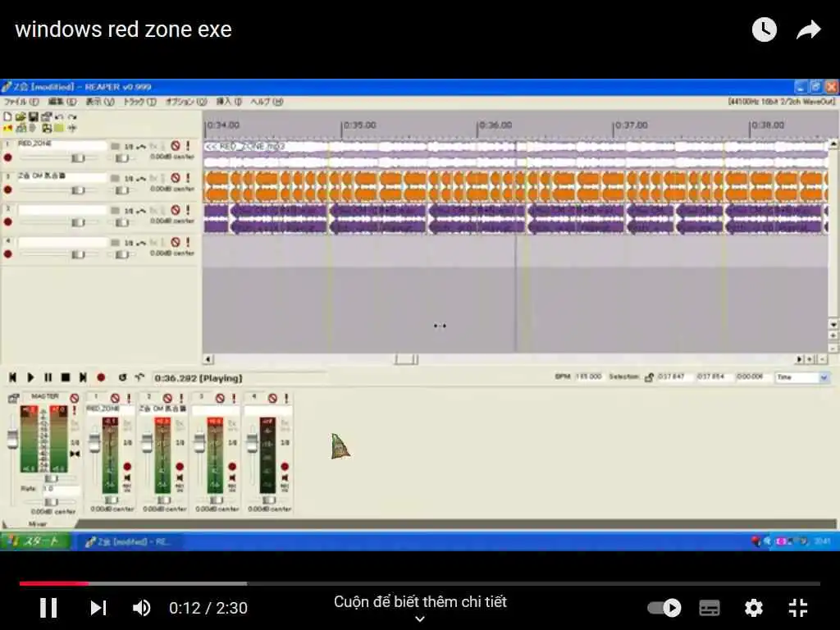Open the 編集 (E) menu
Viewport: 840px width, 630px height.
[x=62, y=102]
